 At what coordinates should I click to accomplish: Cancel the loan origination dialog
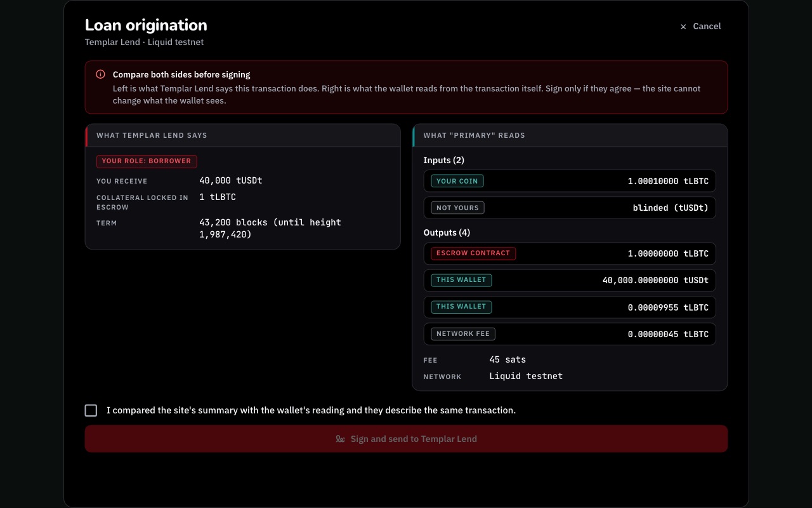(700, 26)
